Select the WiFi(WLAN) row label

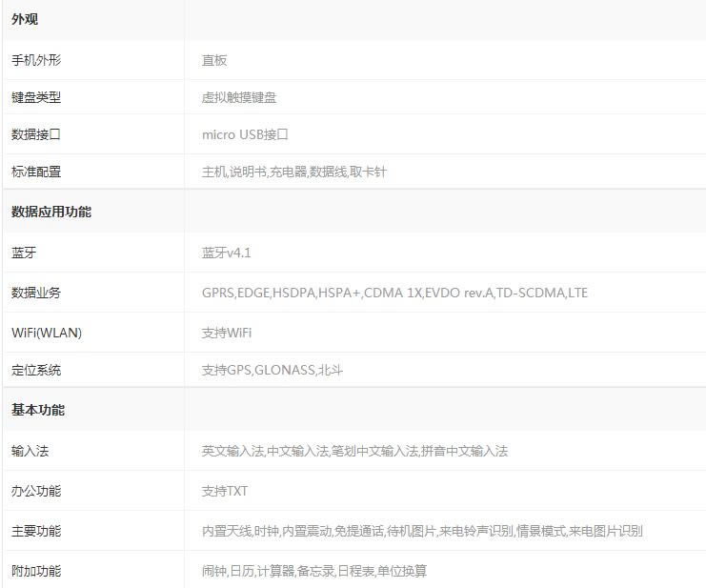[x=47, y=333]
